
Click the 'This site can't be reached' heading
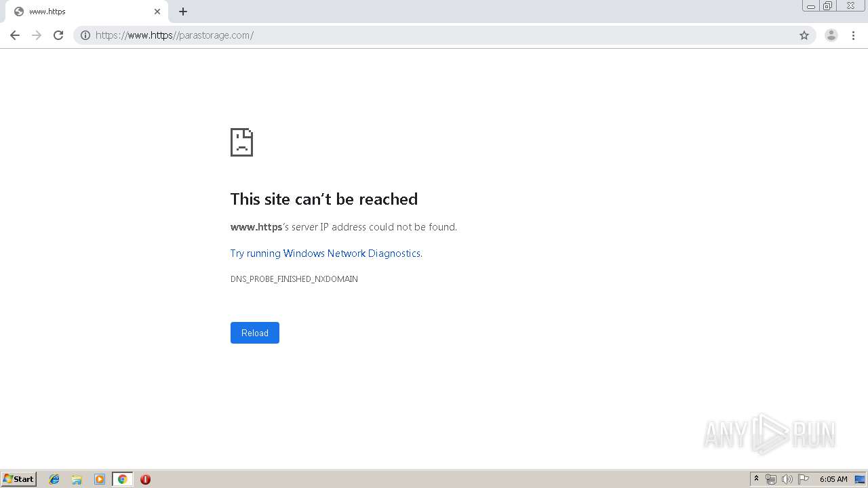(x=324, y=199)
